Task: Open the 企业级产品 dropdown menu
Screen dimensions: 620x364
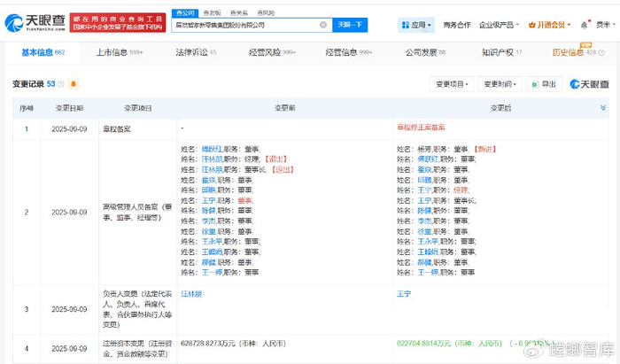Action: [498, 26]
